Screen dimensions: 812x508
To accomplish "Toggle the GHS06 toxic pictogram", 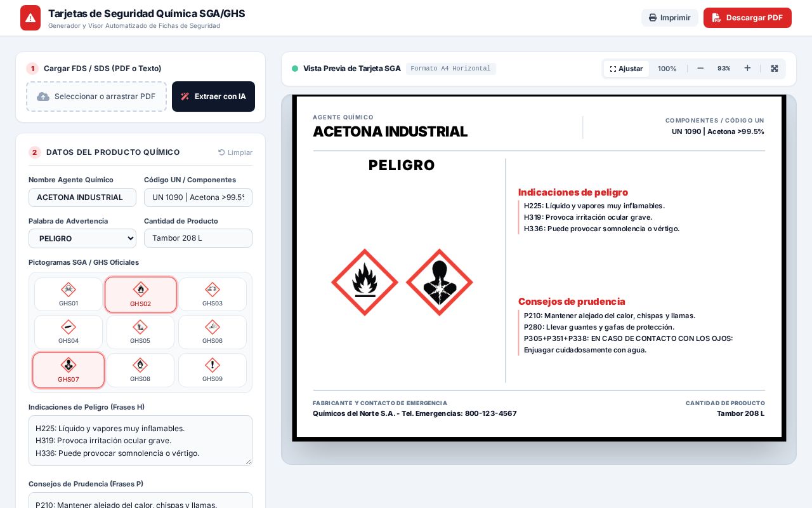I will point(213,332).
